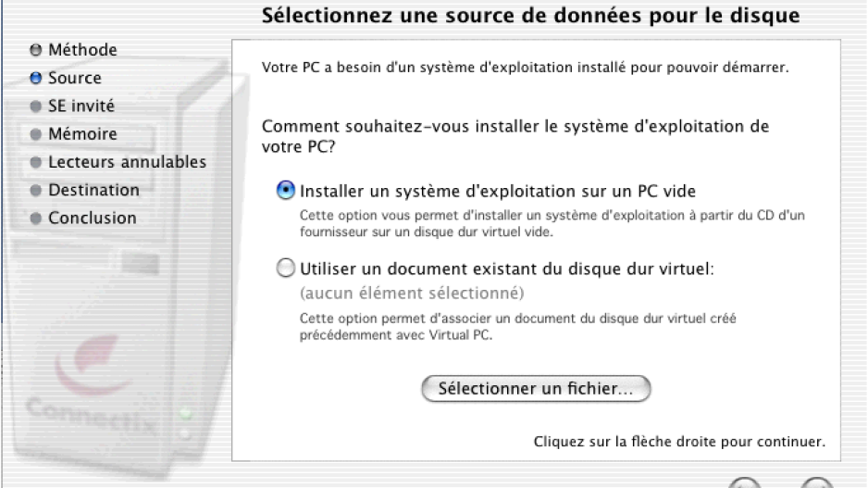Viewport: 868px width, 488px height.
Task: Choose "Utiliser un document existant du disque dur virtuel"
Action: (287, 269)
